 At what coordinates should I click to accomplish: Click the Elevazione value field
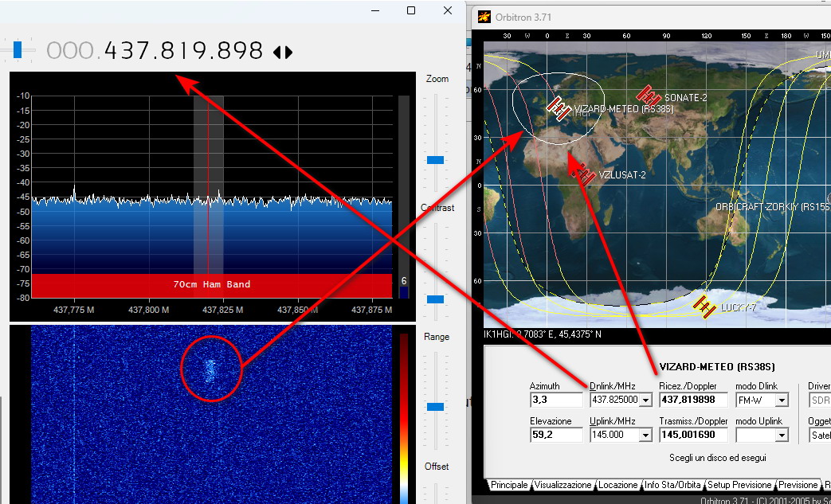(556, 435)
